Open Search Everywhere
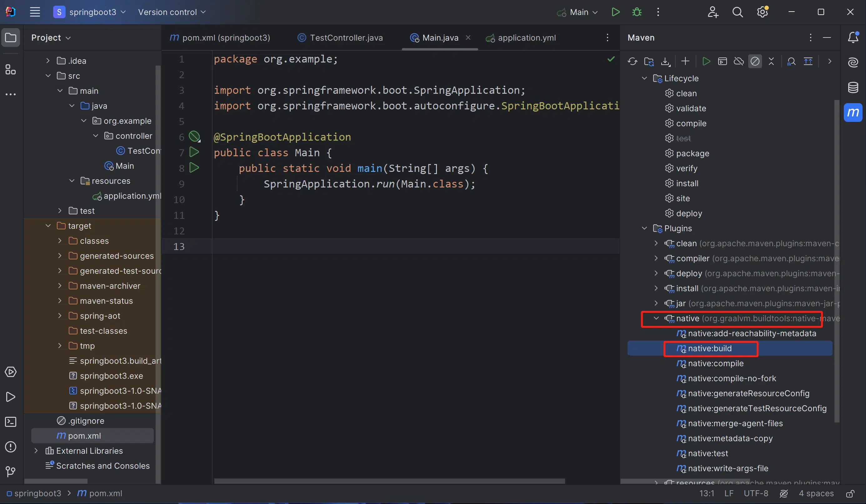Screen dimensions: 866x504 pyautogui.click(x=738, y=12)
